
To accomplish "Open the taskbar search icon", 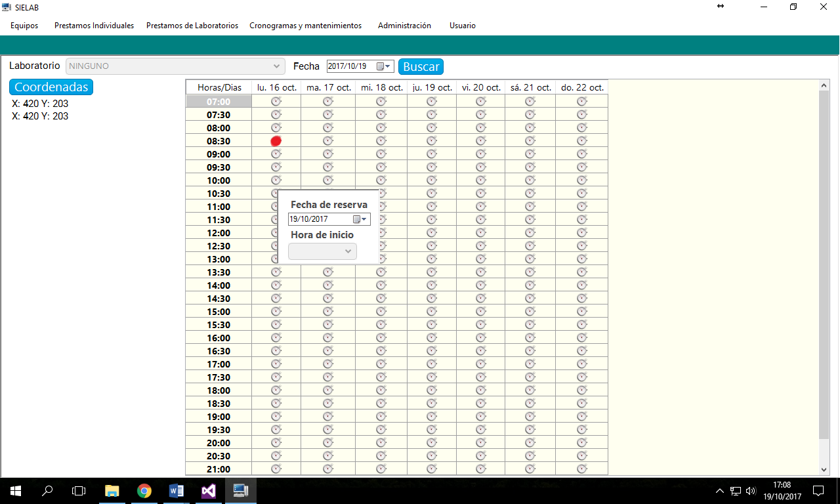I will (x=47, y=491).
